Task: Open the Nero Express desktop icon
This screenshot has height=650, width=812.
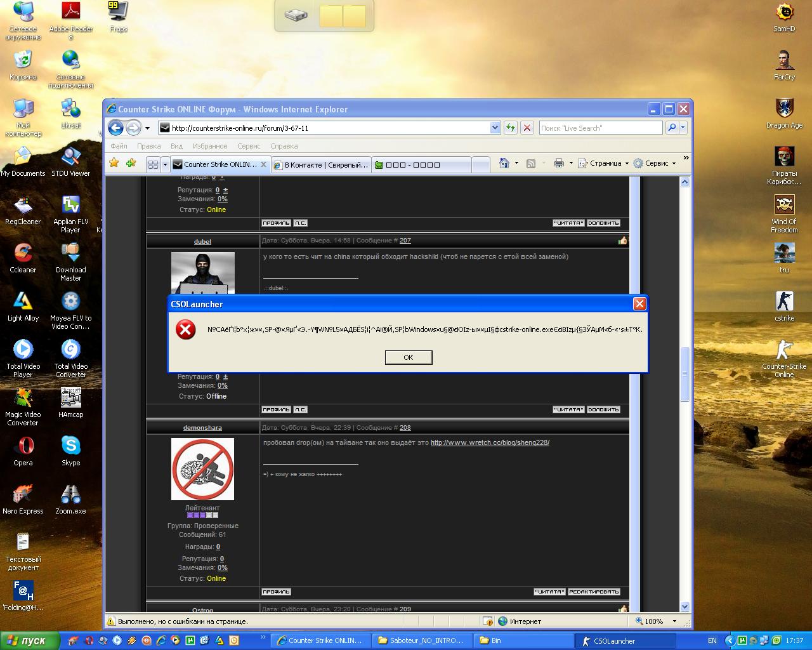Action: [23, 500]
